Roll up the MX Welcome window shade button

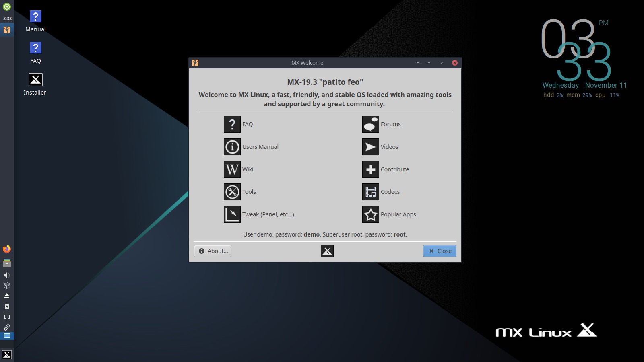tap(418, 63)
